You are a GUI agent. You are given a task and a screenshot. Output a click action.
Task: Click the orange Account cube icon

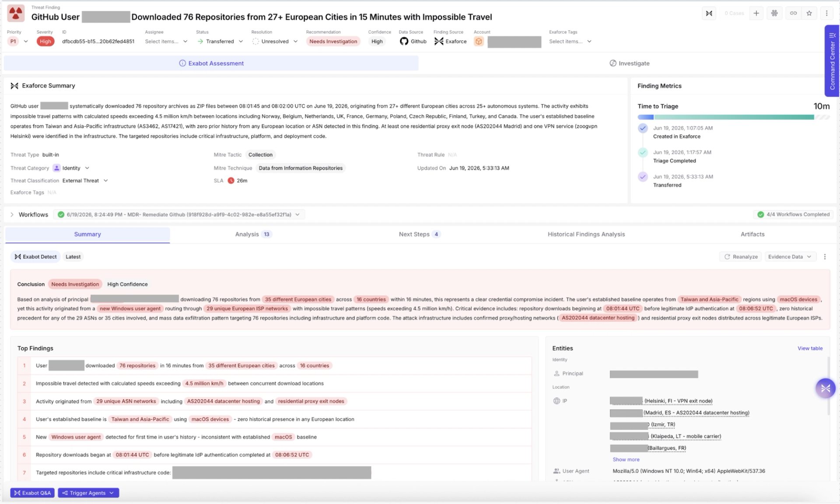click(479, 41)
